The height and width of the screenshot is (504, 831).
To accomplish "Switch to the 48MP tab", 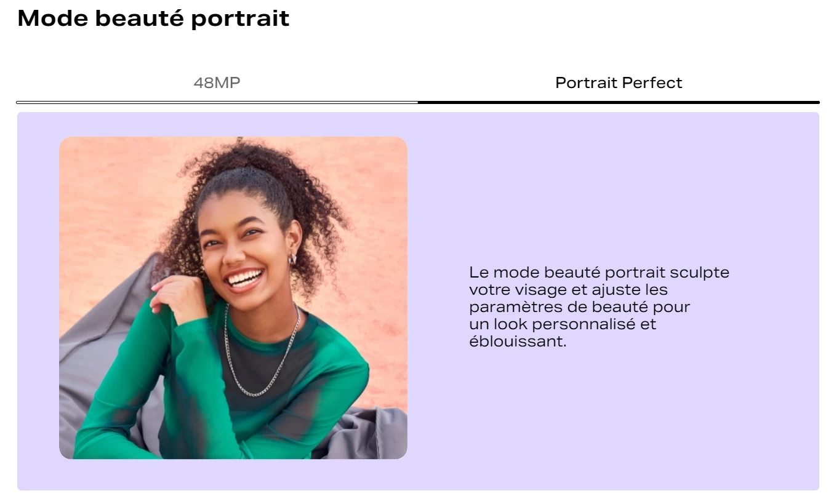I will (217, 82).
